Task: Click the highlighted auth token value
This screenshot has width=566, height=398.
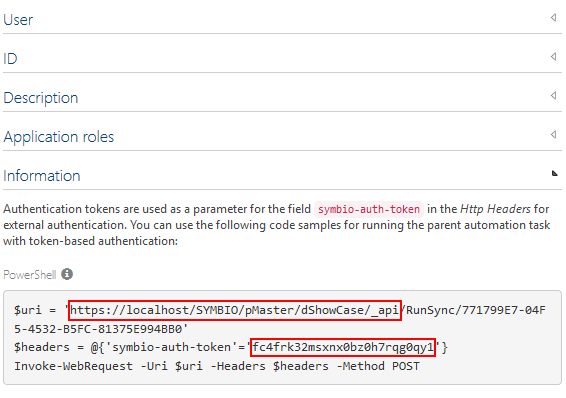Action: point(343,347)
